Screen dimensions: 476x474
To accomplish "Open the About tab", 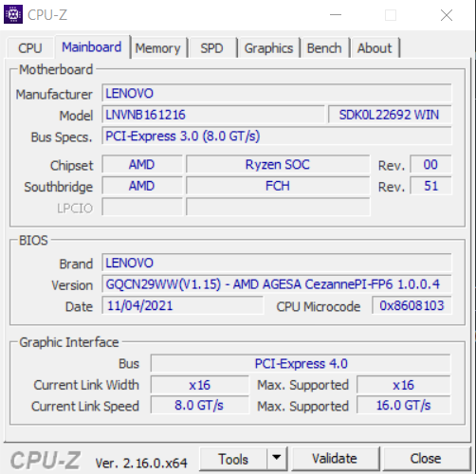I will pyautogui.click(x=375, y=48).
